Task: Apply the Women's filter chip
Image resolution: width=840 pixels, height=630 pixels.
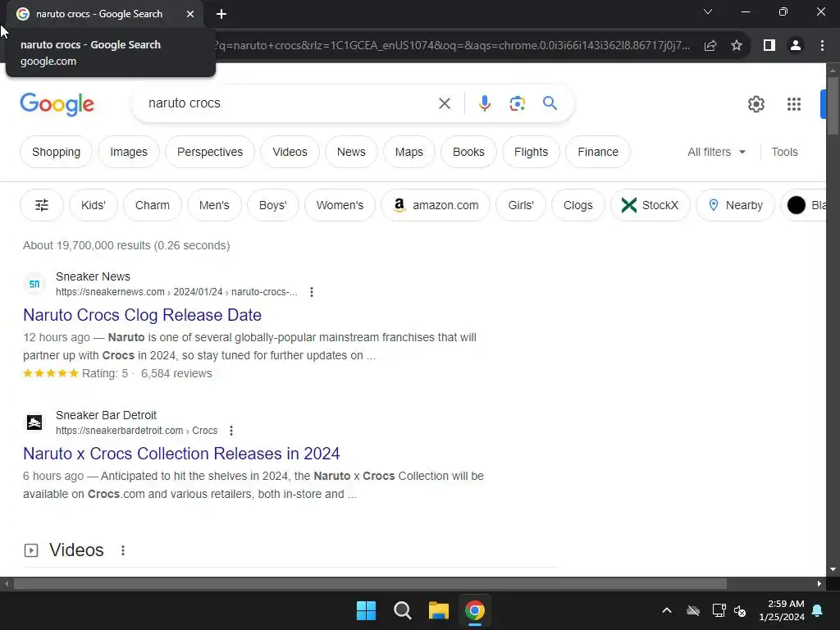Action: coord(340,205)
